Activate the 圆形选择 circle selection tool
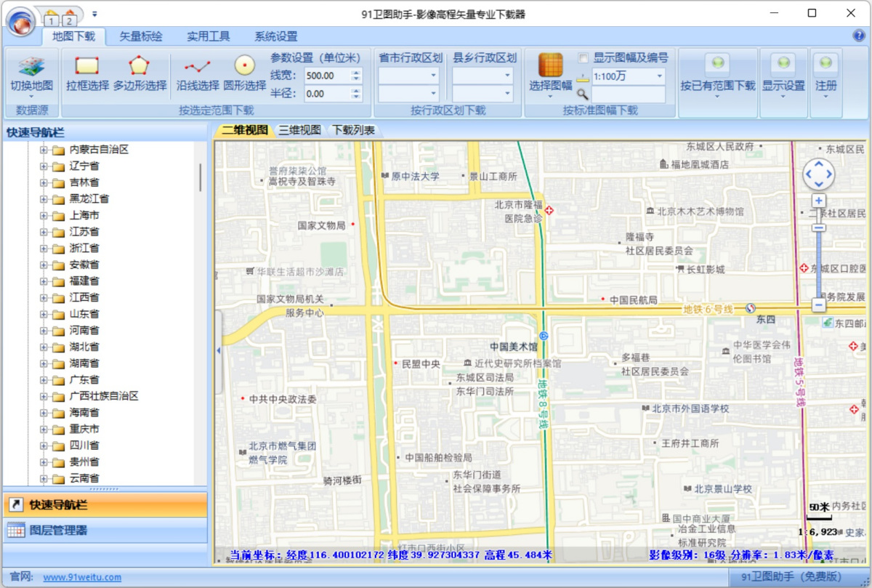This screenshot has height=588, width=872. tap(243, 73)
